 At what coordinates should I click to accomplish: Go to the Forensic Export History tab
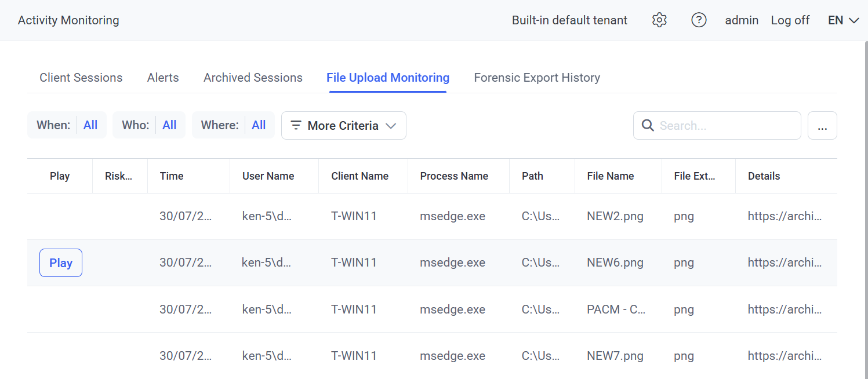click(536, 78)
